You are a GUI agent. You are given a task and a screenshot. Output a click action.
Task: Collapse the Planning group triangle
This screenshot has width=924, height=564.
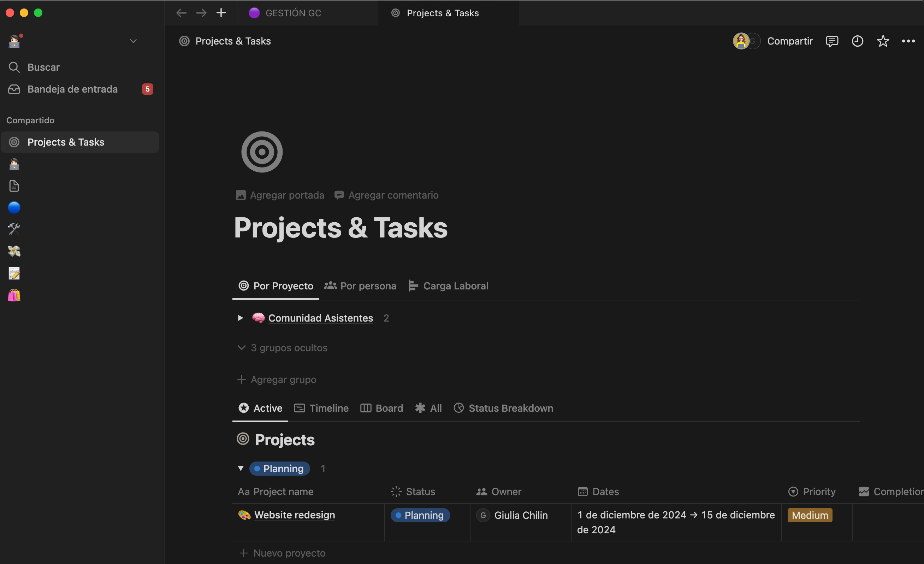coord(241,468)
